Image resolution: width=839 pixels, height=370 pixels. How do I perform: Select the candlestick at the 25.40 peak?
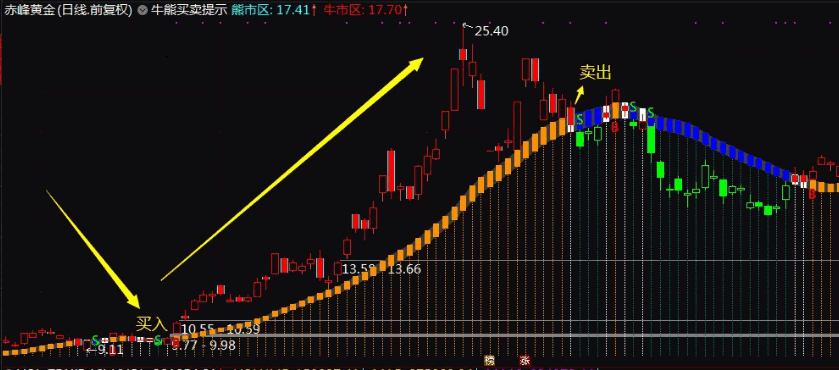463,54
